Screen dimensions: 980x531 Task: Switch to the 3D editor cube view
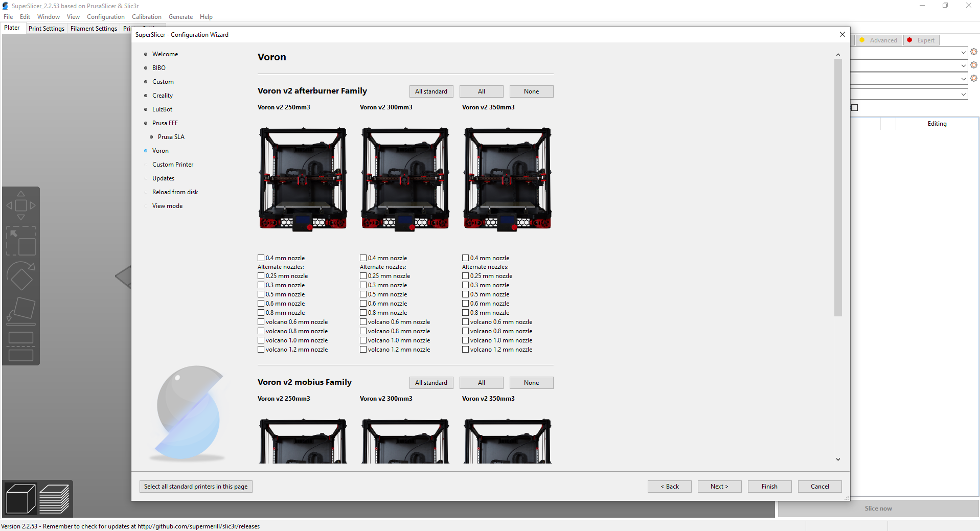[20, 499]
